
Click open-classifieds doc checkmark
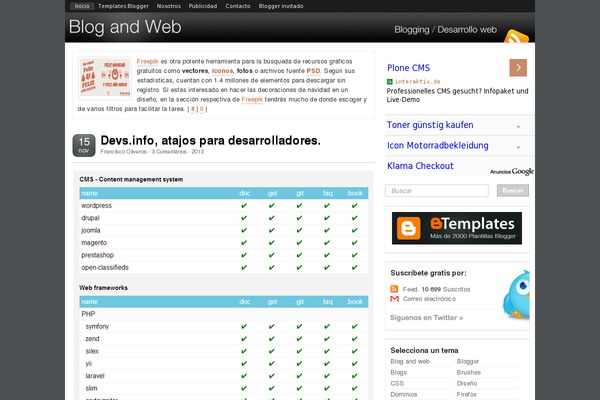coord(244,268)
